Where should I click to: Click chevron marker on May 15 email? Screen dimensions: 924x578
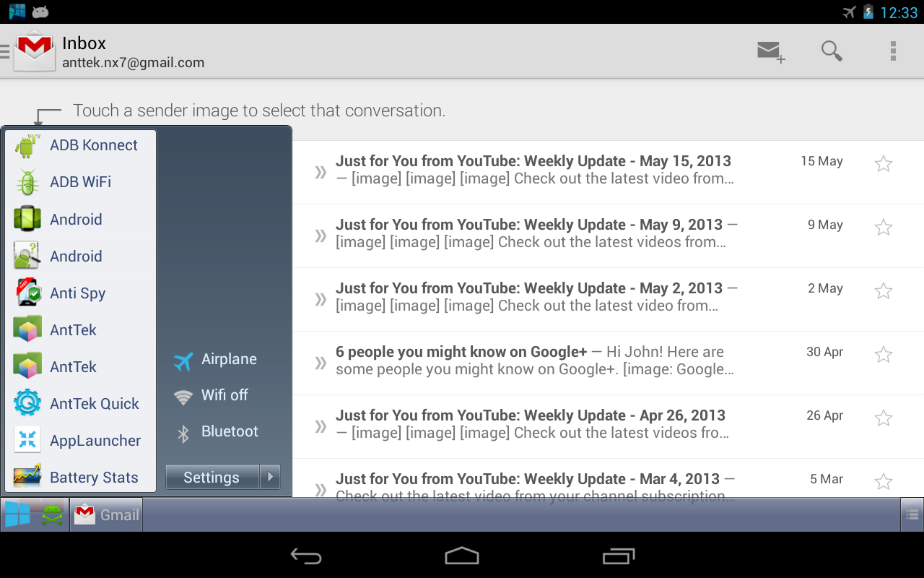click(321, 173)
